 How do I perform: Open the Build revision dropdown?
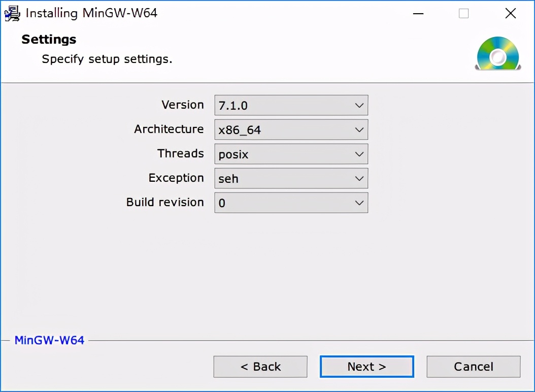coord(291,203)
